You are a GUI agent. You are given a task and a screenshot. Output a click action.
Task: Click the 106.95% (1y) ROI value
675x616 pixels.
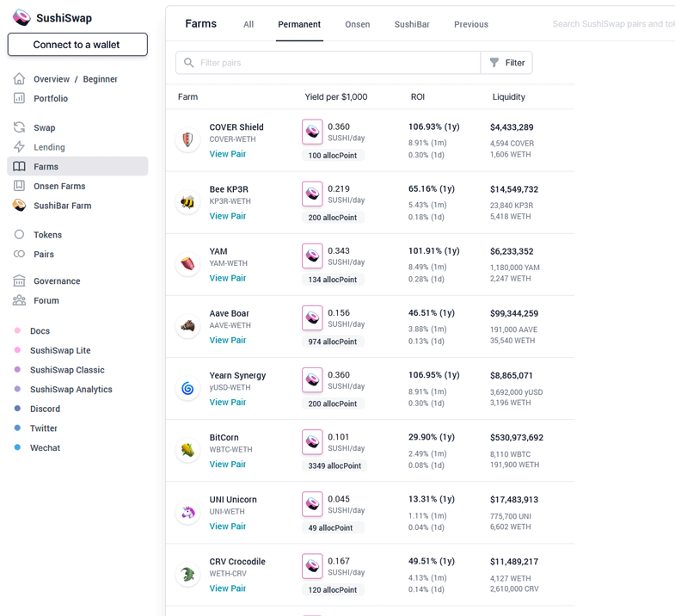click(434, 375)
